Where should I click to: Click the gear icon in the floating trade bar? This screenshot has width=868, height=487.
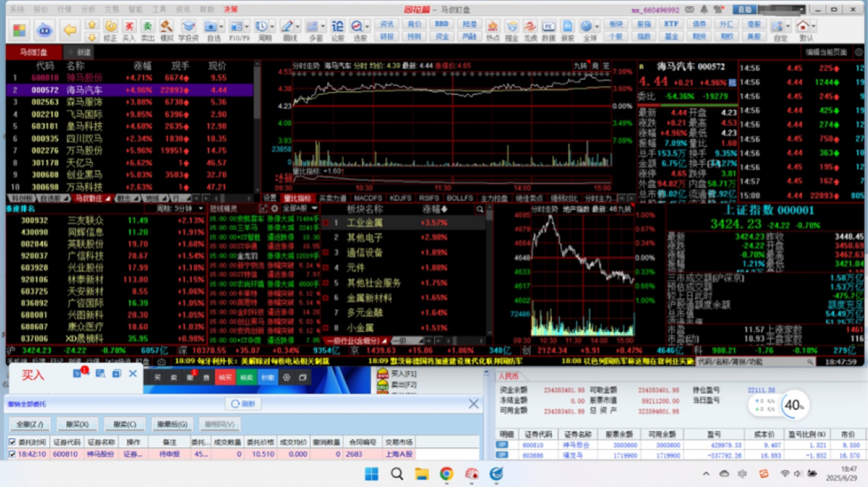286,377
